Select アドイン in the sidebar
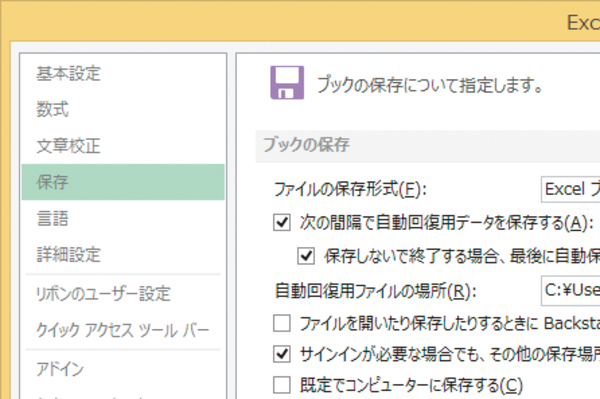Screen dimensions: 600x399 click(x=122, y=369)
